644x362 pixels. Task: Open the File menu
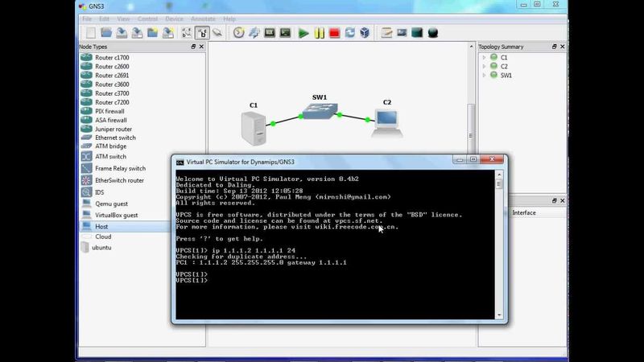tap(87, 19)
